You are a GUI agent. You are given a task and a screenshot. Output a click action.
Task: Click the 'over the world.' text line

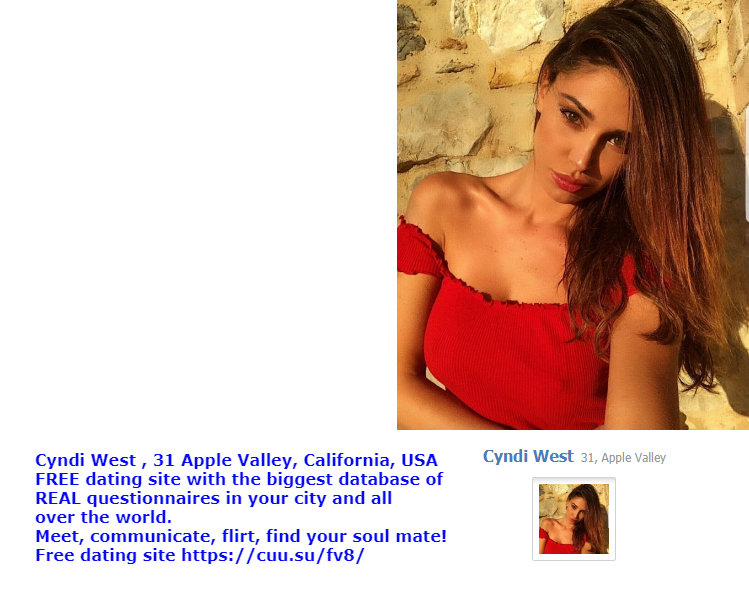click(x=104, y=517)
